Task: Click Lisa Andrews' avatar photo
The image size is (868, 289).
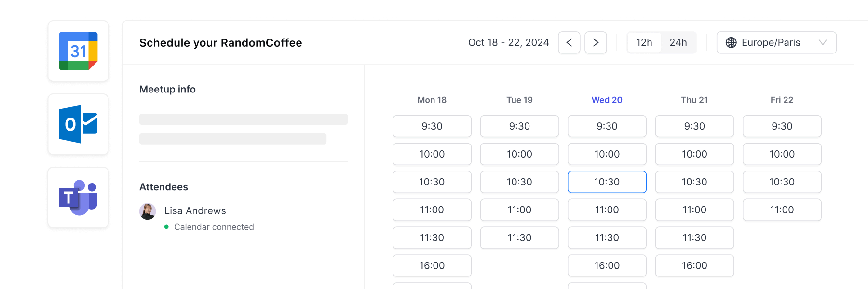Action: tap(148, 211)
